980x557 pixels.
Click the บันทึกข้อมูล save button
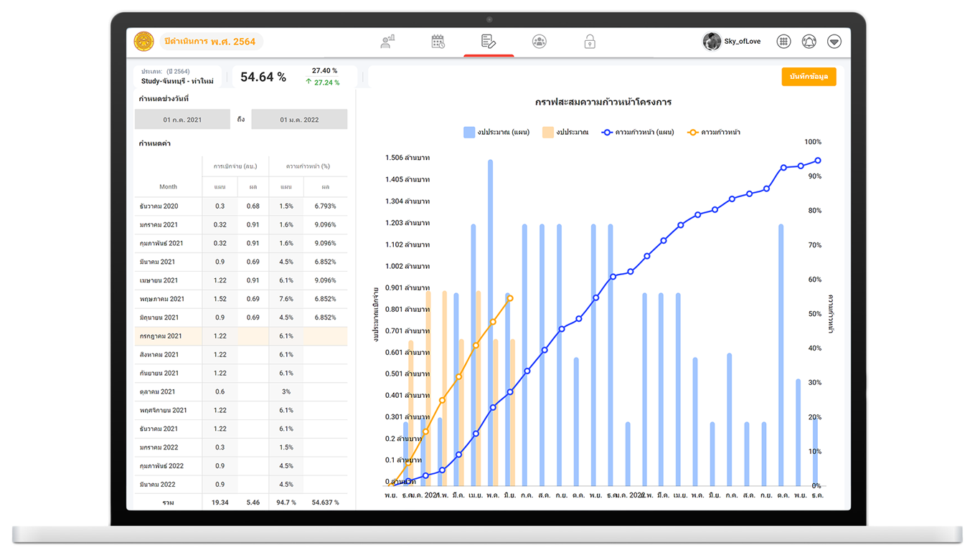[809, 77]
